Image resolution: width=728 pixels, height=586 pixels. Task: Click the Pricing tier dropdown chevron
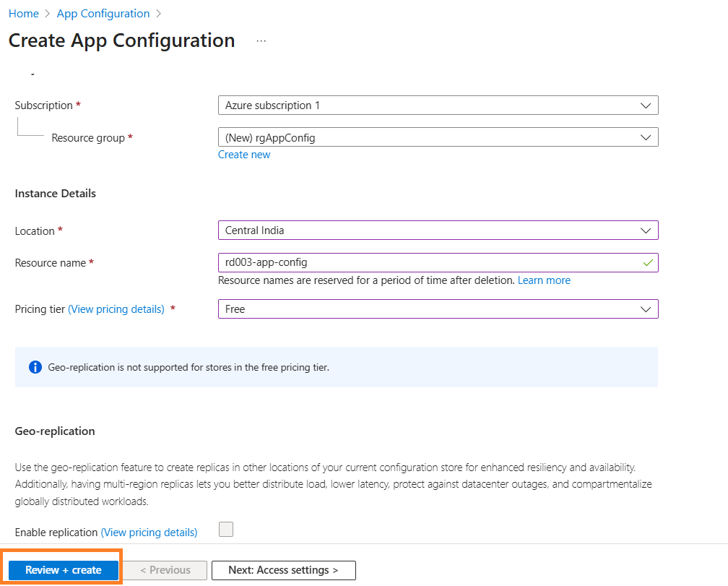pos(646,309)
